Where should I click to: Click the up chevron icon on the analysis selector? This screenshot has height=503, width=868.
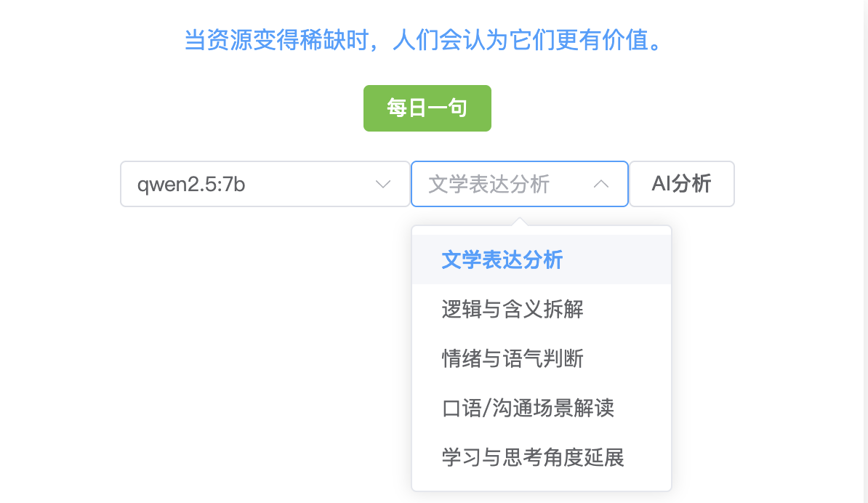coord(602,184)
